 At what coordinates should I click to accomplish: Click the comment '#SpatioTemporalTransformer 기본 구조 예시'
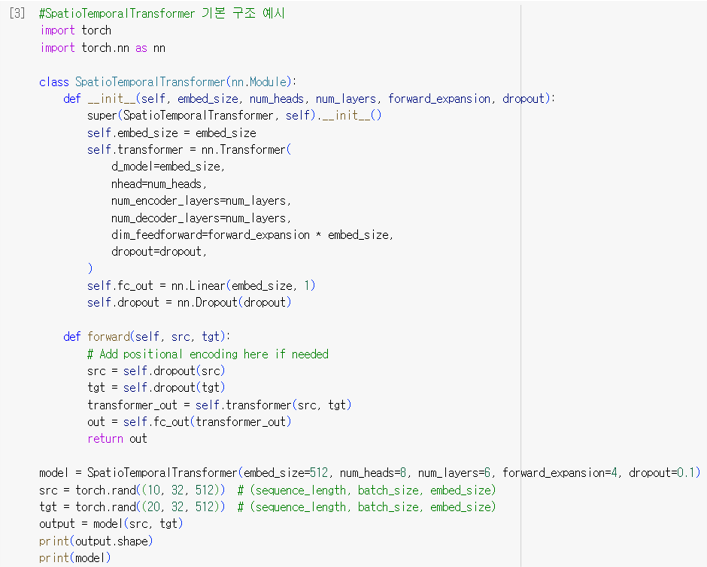tap(162, 13)
